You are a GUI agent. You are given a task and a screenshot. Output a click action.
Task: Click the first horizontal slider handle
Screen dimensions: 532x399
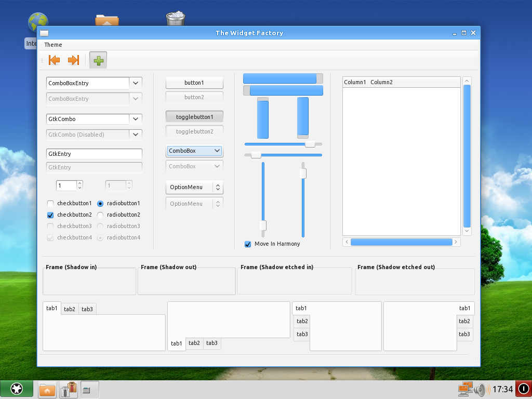click(x=310, y=144)
